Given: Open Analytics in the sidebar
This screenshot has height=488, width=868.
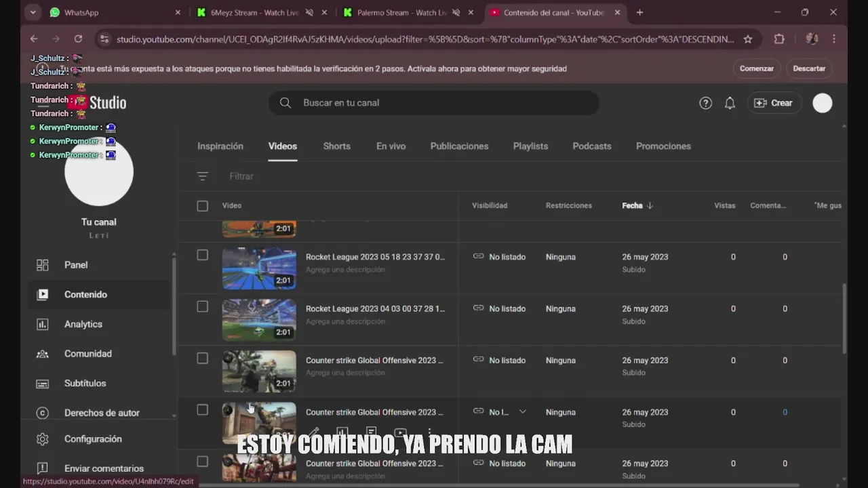Looking at the screenshot, I should [99, 324].
